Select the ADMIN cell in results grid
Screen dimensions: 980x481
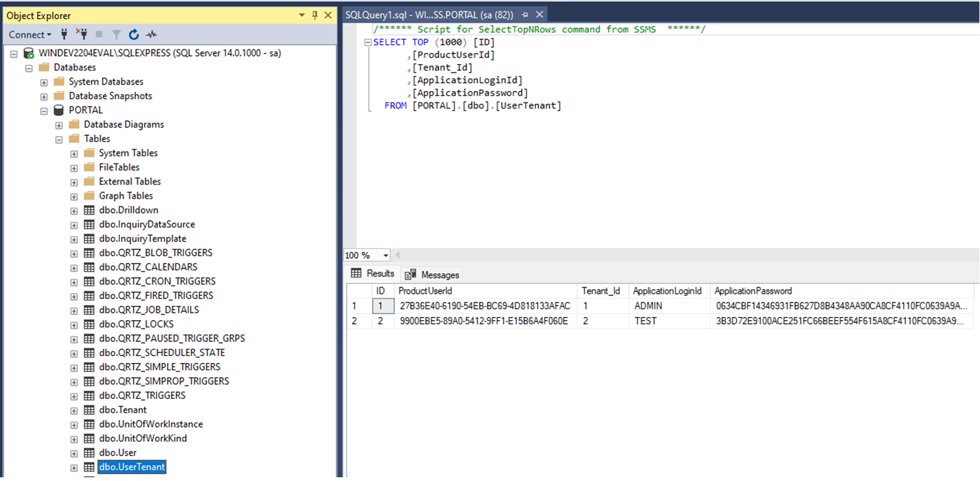tap(648, 306)
